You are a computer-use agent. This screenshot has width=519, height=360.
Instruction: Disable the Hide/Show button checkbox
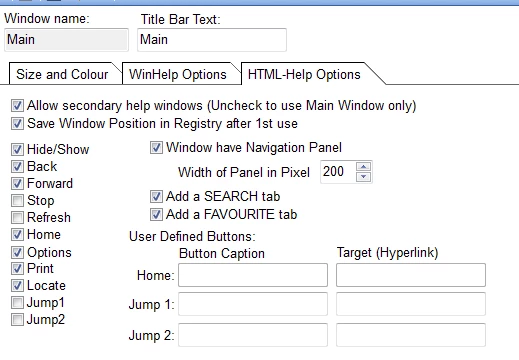point(17,149)
